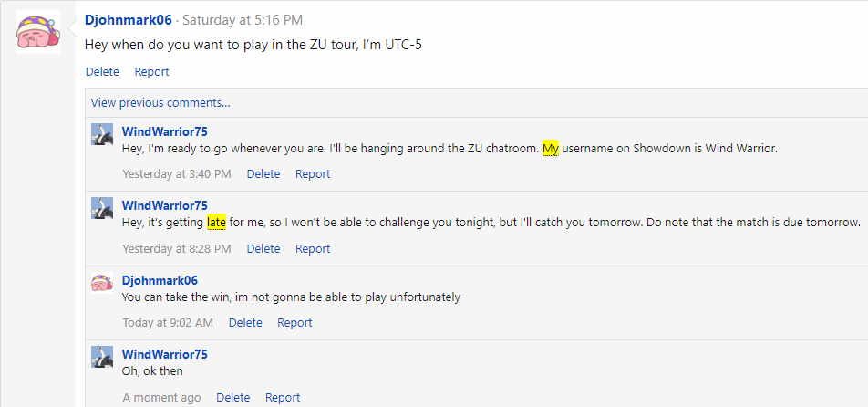Delete the comment posted Yesterday at 8:28 PM

[x=263, y=248]
